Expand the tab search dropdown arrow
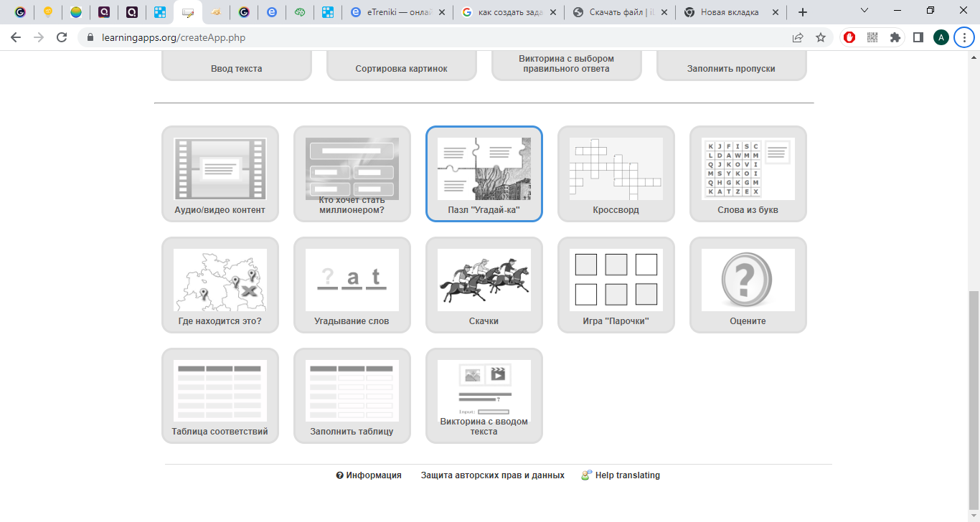 coord(864,11)
